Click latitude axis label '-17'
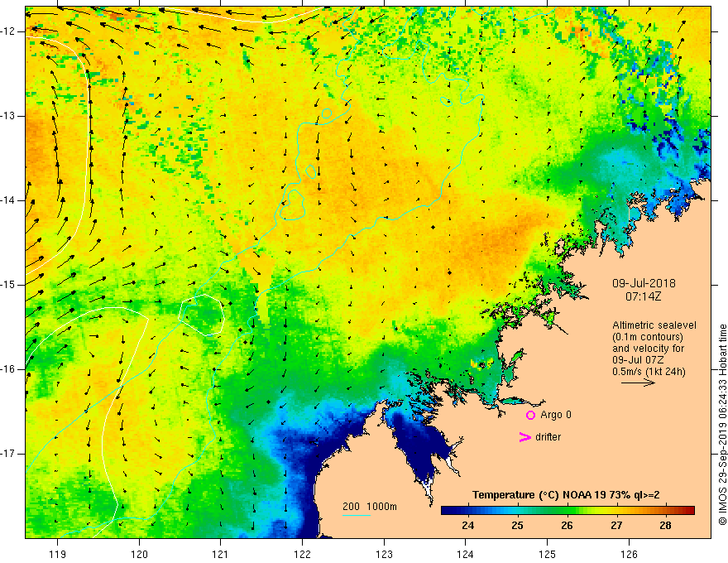The width and height of the screenshot is (728, 563). point(9,454)
